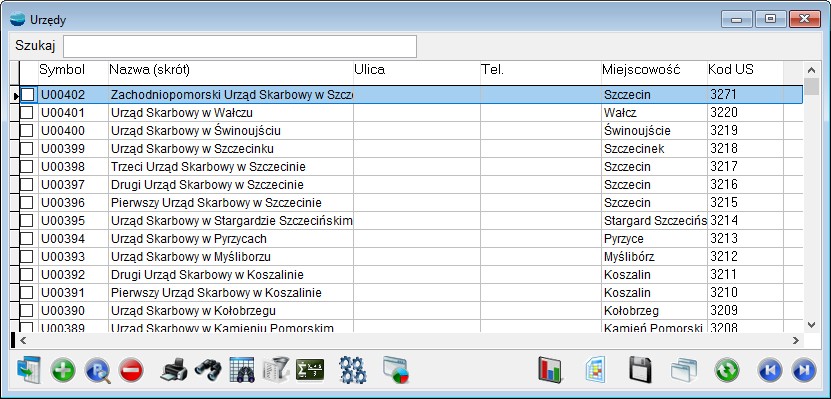Click the "3216" code cell

pos(745,185)
